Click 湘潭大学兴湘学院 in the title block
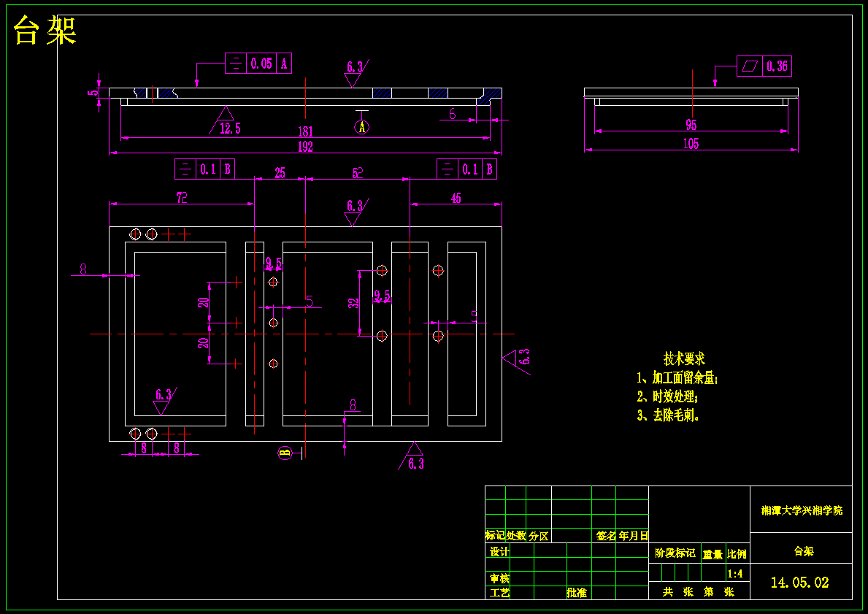 [x=802, y=510]
